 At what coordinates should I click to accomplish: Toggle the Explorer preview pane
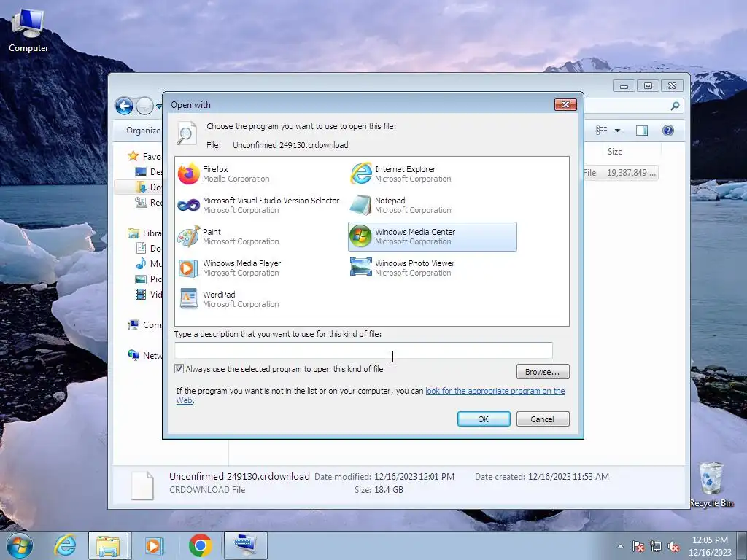click(642, 131)
